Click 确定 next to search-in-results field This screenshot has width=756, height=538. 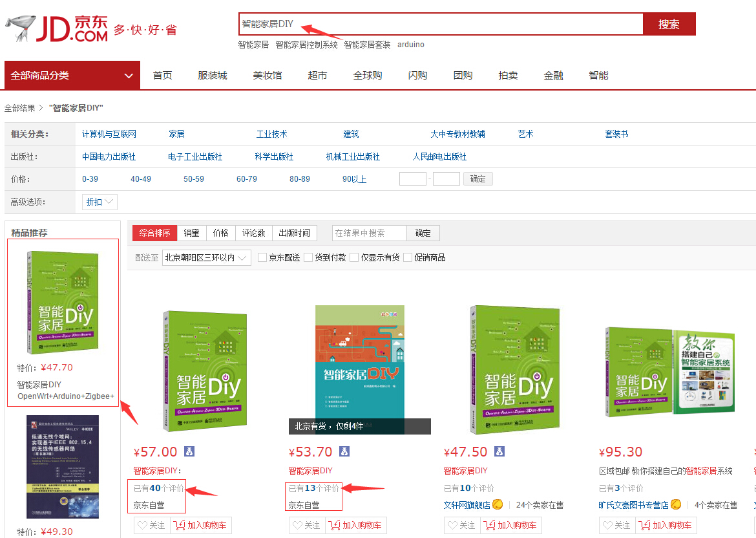(x=423, y=233)
